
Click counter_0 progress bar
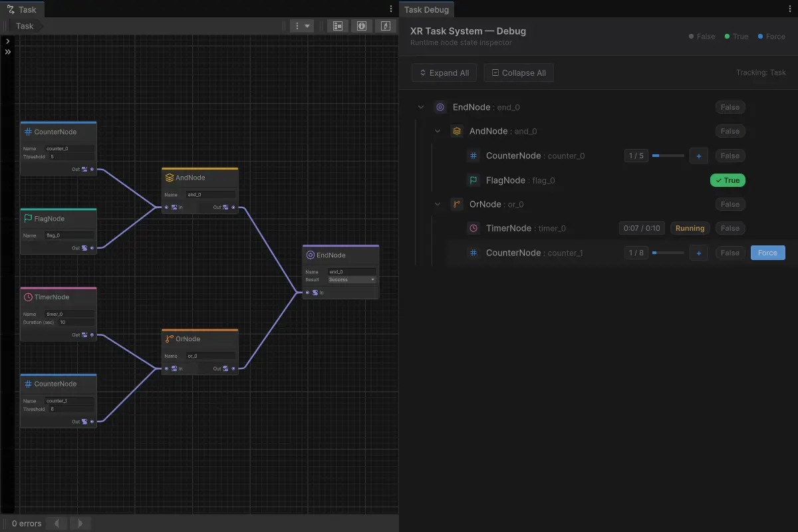[x=668, y=156]
